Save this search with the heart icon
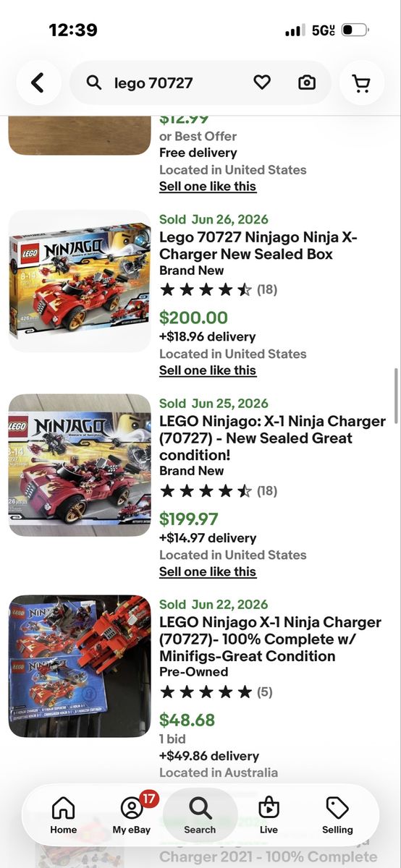Screen dimensions: 401x868 tap(262, 82)
